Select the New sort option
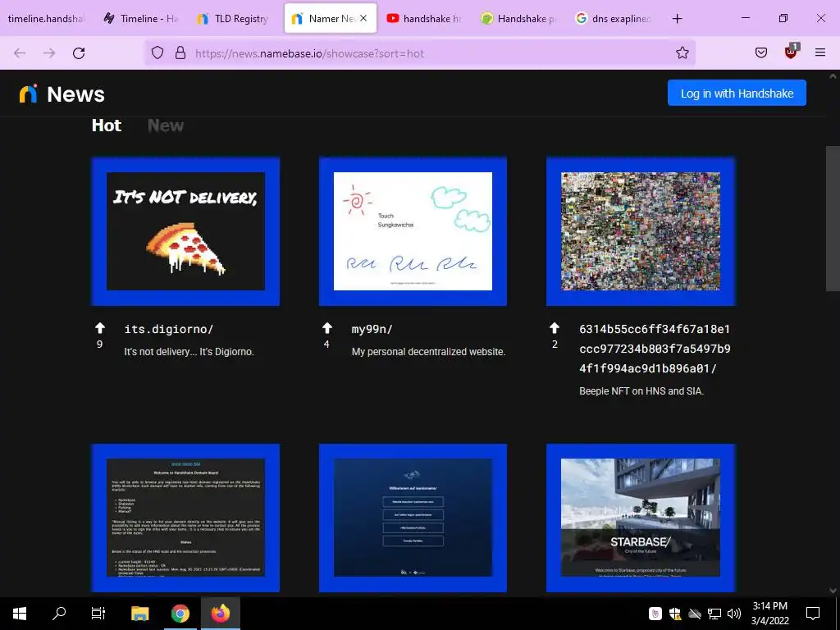Image resolution: width=840 pixels, height=630 pixels. pyautogui.click(x=166, y=126)
